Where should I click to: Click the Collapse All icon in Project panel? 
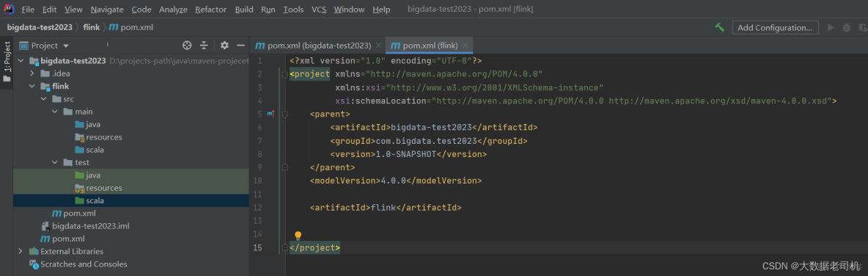(x=204, y=46)
